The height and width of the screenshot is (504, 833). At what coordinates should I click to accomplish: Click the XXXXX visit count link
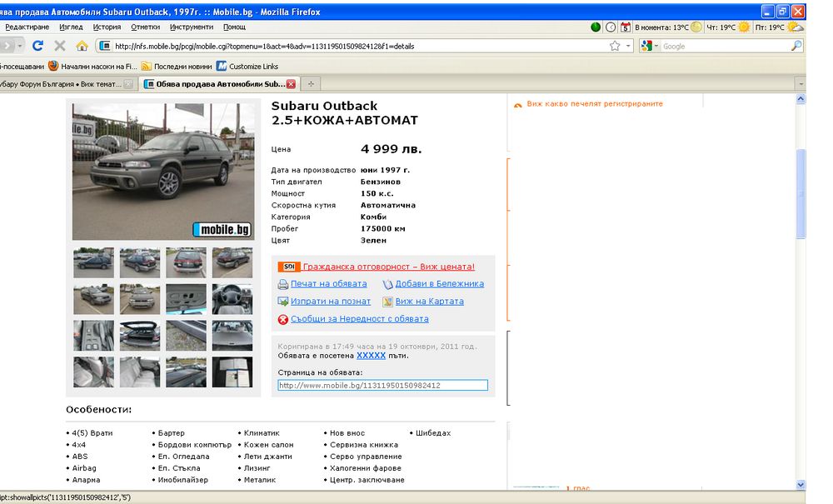pyautogui.click(x=371, y=355)
